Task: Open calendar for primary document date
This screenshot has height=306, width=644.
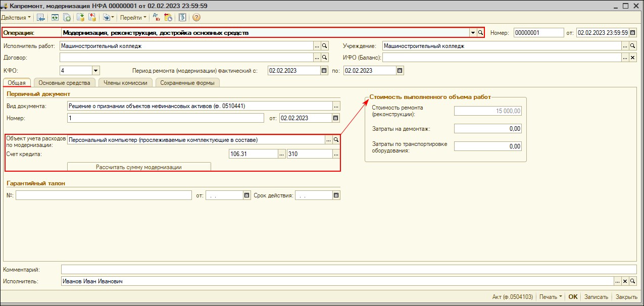Action: click(336, 118)
